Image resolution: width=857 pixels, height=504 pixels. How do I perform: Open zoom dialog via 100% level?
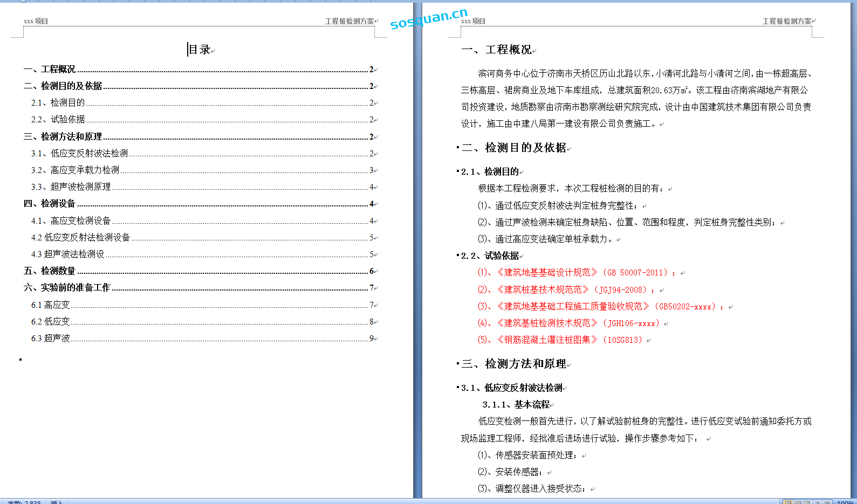(845, 502)
